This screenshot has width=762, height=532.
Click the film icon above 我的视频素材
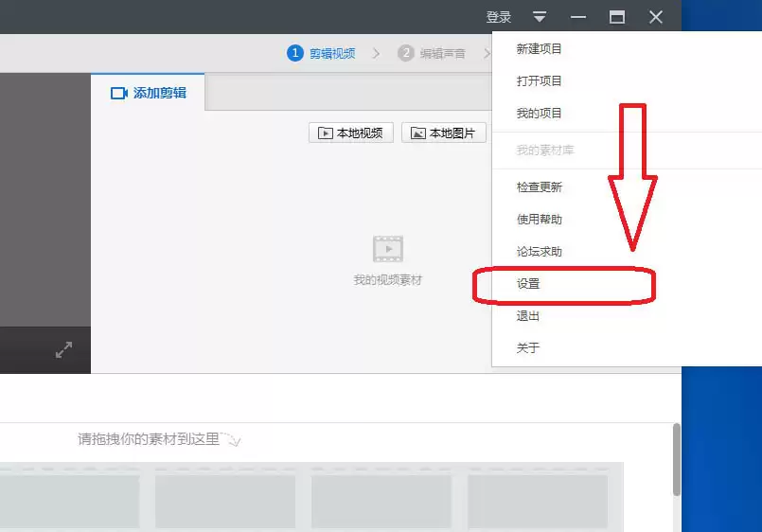tap(388, 249)
